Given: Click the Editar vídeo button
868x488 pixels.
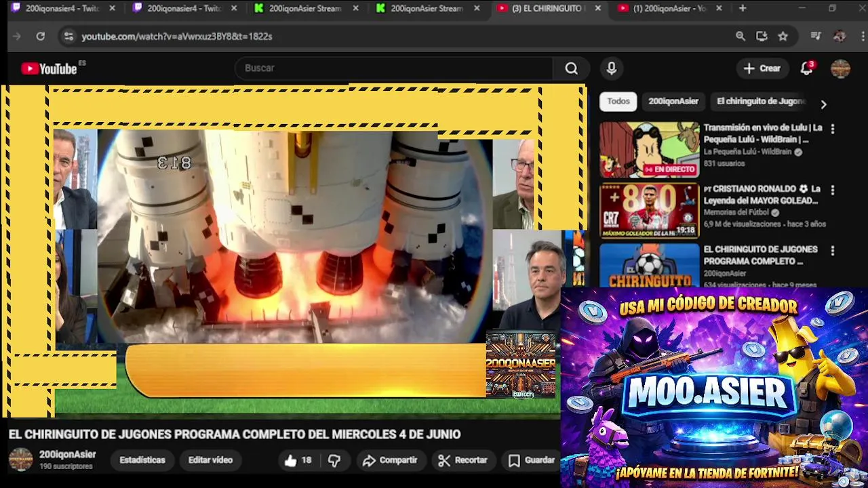Looking at the screenshot, I should click(x=210, y=460).
